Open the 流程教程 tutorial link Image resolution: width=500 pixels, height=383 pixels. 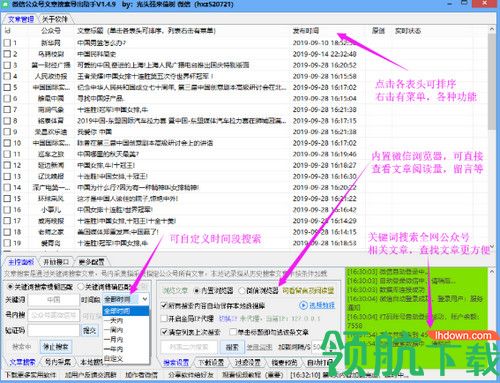coord(322,305)
